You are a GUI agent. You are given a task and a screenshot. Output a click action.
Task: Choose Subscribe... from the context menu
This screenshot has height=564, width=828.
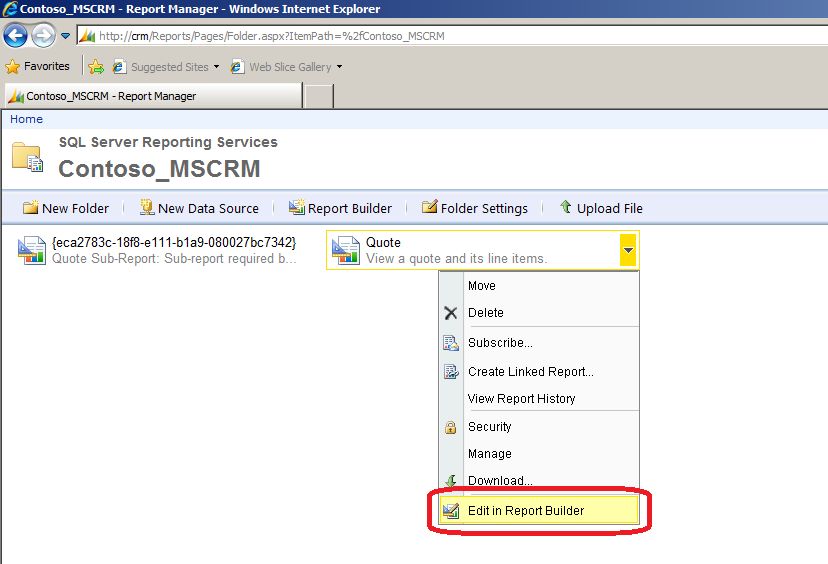[539, 343]
